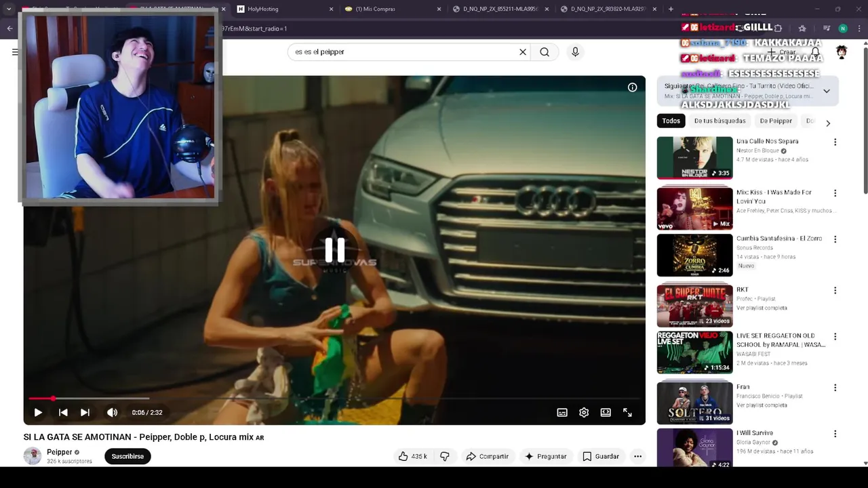Enter fullscreen mode for the video
This screenshot has height=488, width=868.
click(x=627, y=412)
